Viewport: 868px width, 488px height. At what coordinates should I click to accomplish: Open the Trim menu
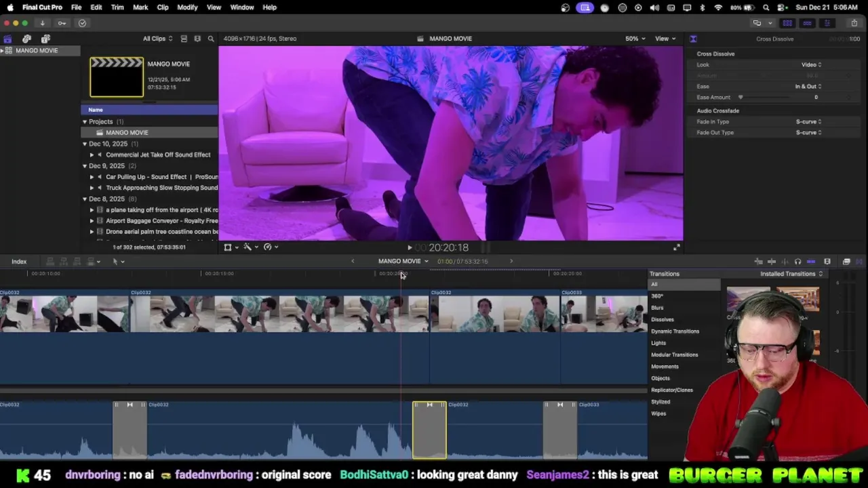[117, 7]
